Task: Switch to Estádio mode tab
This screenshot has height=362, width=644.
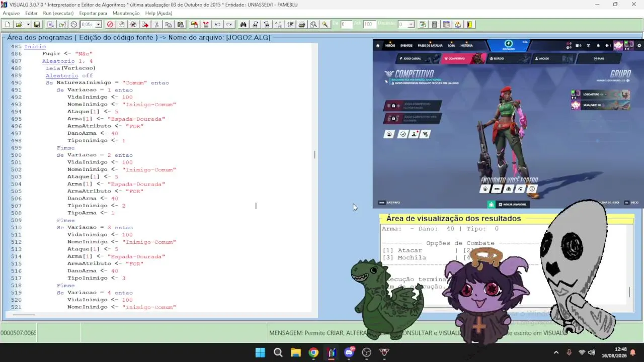Action: (508, 58)
